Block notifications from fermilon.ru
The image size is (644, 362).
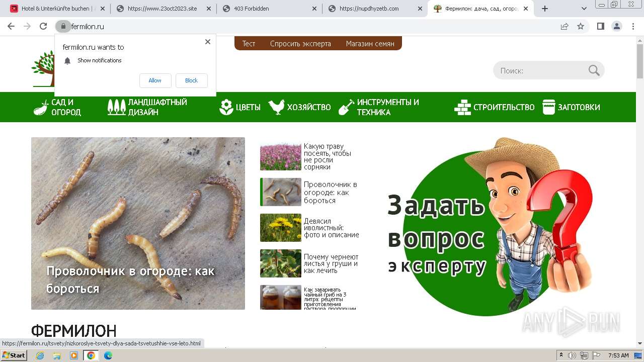click(191, 80)
